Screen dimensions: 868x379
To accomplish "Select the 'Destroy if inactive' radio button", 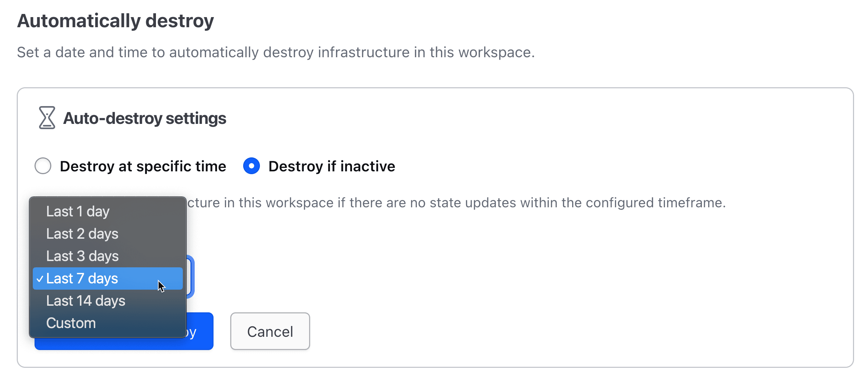I will pos(252,166).
